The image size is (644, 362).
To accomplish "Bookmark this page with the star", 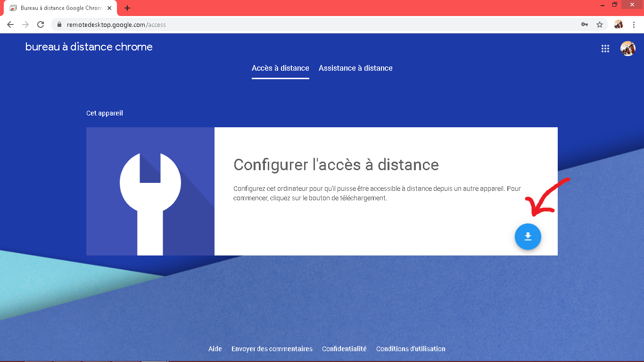I will click(x=600, y=25).
